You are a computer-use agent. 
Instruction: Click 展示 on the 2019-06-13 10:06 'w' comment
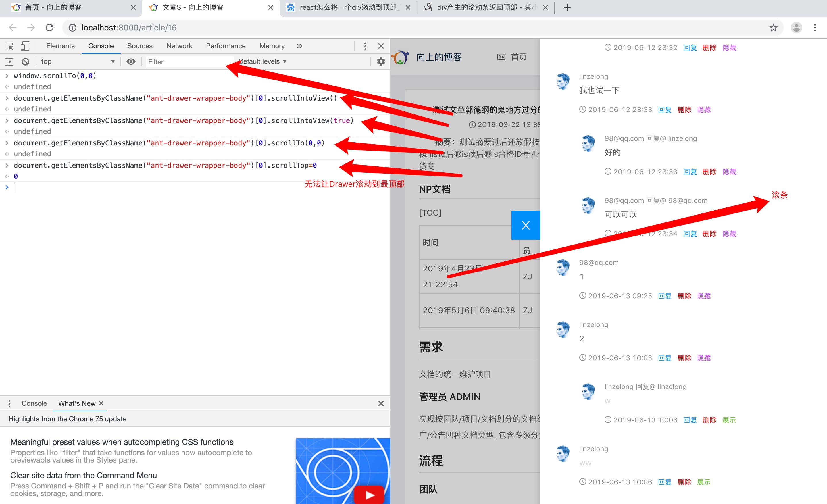[729, 420]
